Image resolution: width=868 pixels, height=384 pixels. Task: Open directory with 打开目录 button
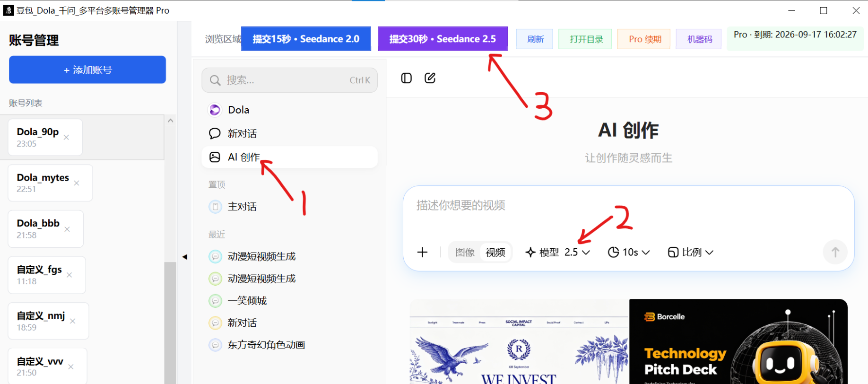(585, 39)
